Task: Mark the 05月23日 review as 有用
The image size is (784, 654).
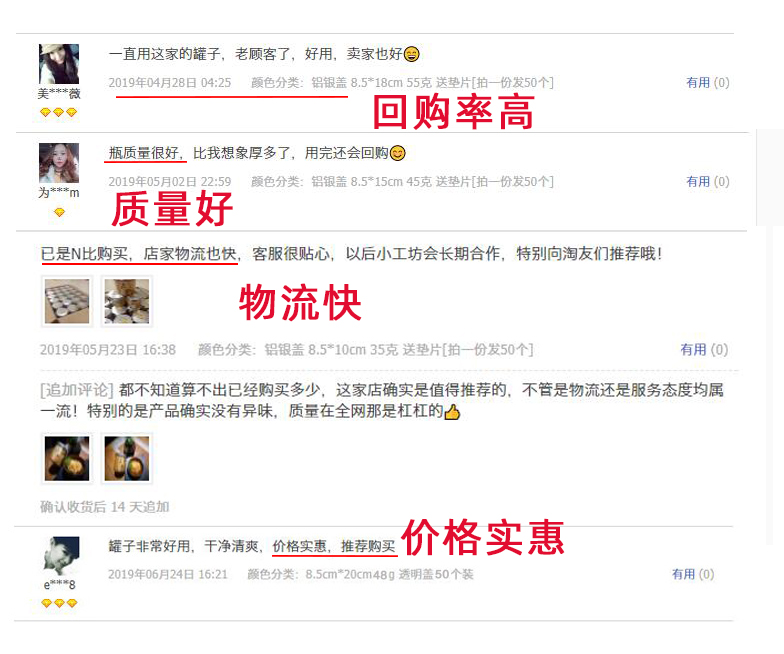Action: click(704, 350)
